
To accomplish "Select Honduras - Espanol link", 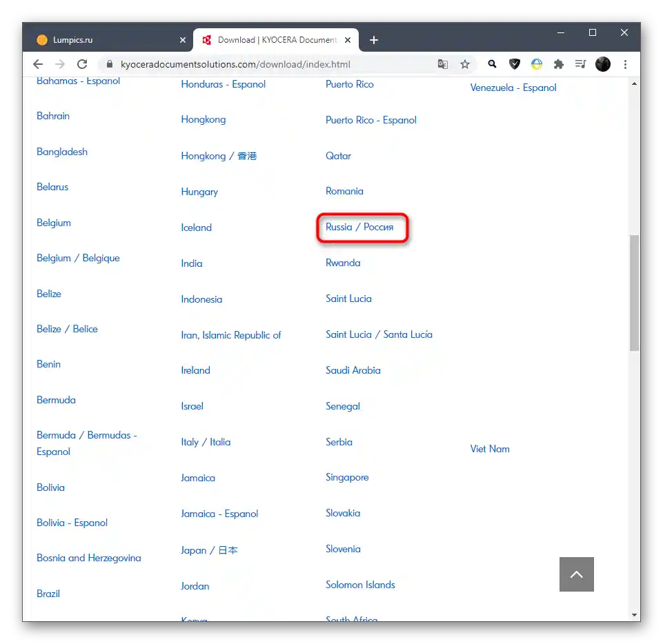I will (224, 84).
